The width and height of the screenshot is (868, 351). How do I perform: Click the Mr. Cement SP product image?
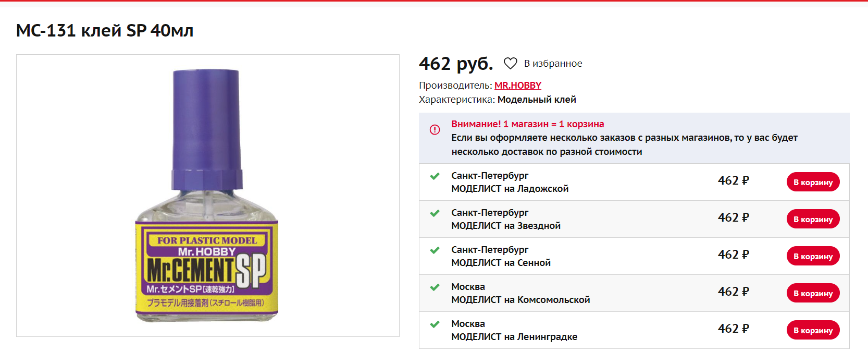(x=207, y=196)
